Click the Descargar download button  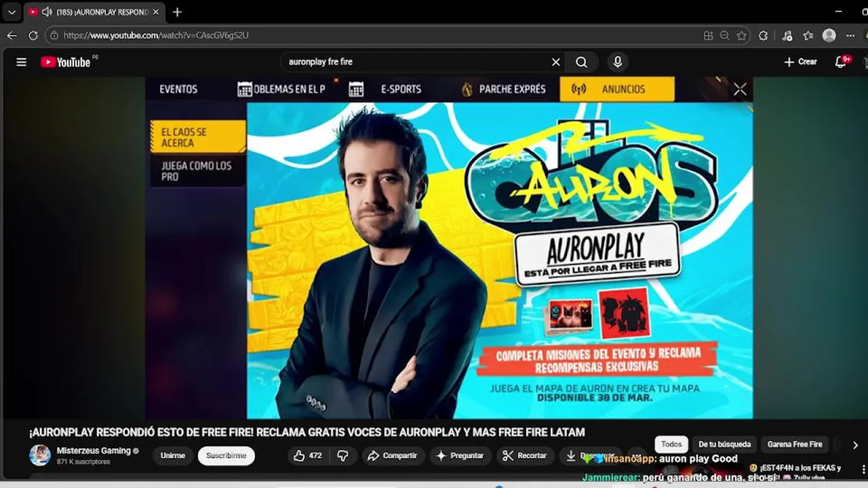pyautogui.click(x=590, y=455)
